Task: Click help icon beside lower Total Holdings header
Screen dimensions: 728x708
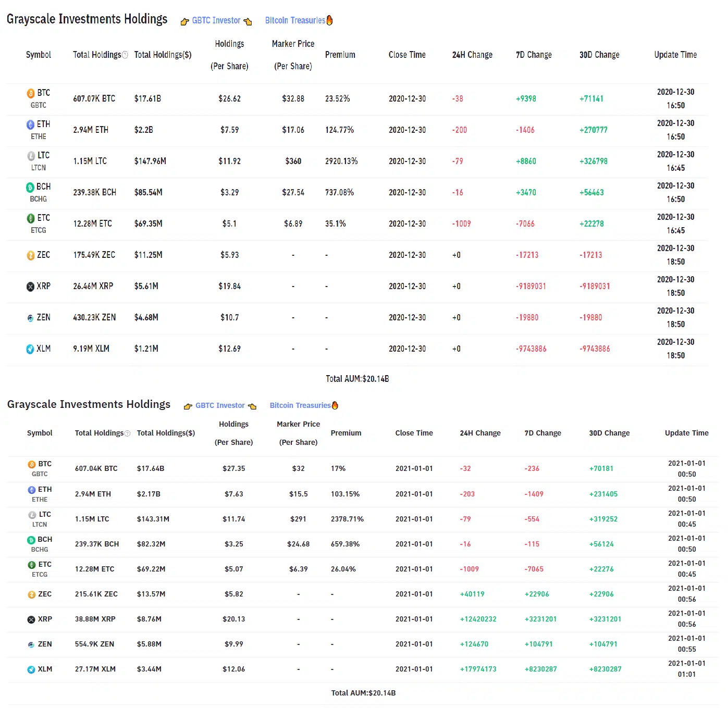Action: (x=128, y=433)
